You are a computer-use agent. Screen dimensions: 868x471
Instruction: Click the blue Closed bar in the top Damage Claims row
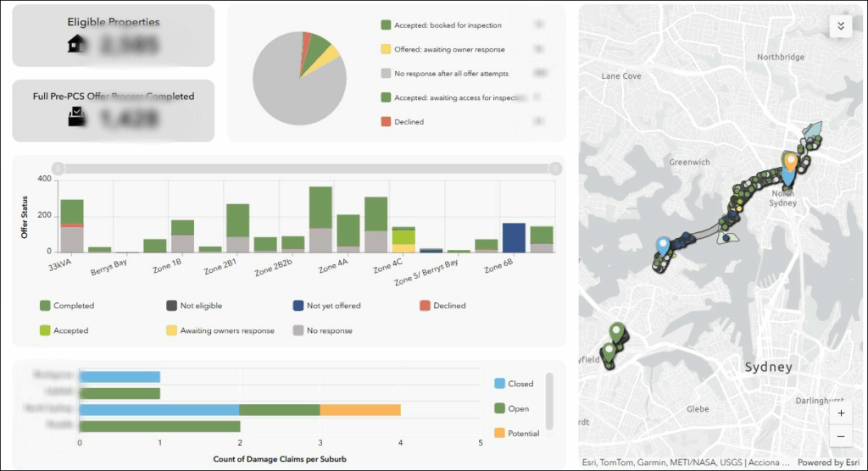[120, 377]
